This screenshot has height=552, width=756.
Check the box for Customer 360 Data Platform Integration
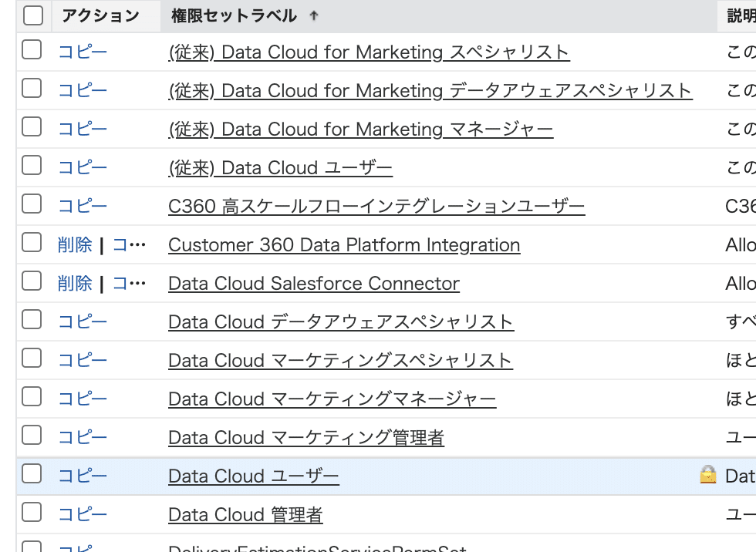point(32,242)
